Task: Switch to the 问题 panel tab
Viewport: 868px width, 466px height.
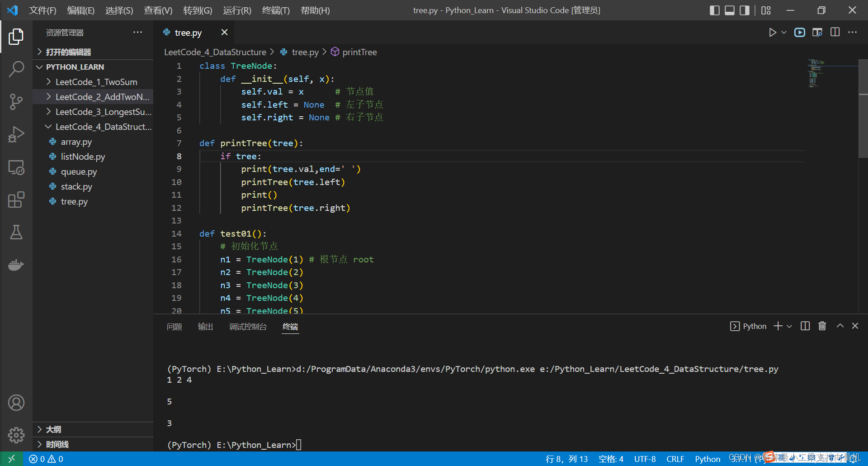Action: coord(175,327)
